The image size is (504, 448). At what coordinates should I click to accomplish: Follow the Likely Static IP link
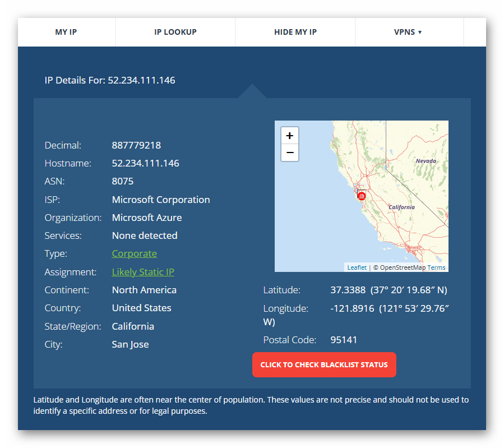(143, 272)
